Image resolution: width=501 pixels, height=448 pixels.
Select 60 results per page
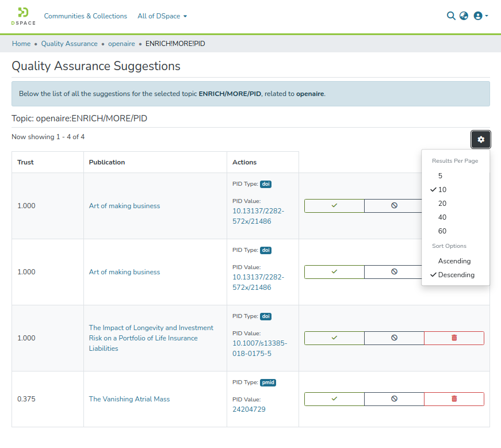tap(442, 231)
